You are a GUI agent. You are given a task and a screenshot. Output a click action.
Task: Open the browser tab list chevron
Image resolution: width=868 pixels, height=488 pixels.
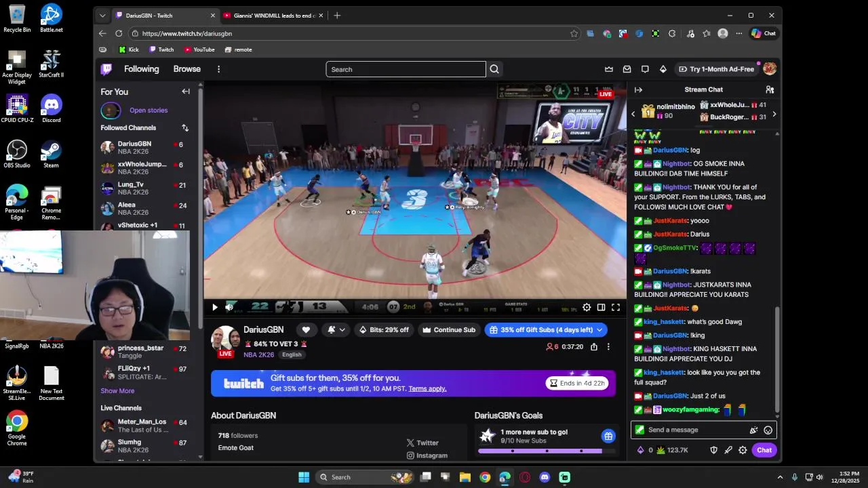click(102, 16)
